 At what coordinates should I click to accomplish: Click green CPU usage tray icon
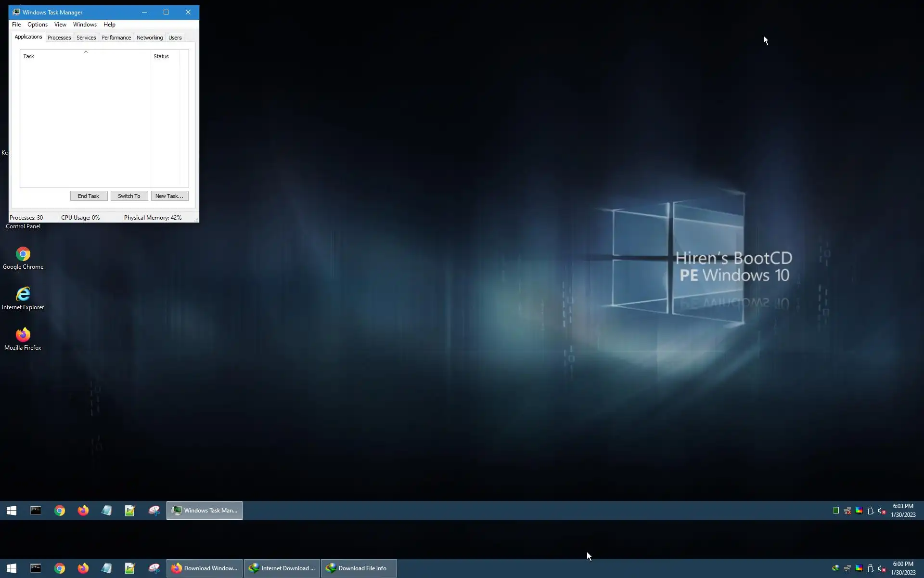[836, 511]
